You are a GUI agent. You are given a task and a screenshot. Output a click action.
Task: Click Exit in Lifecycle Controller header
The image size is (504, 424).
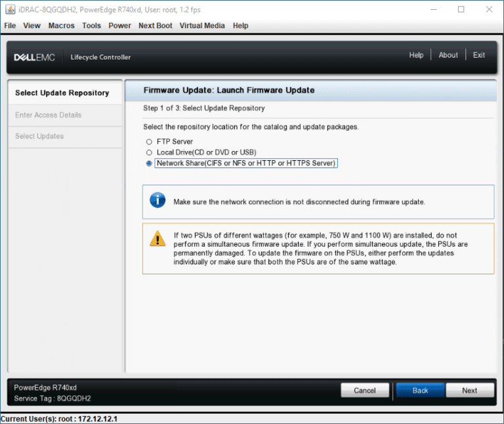478,55
